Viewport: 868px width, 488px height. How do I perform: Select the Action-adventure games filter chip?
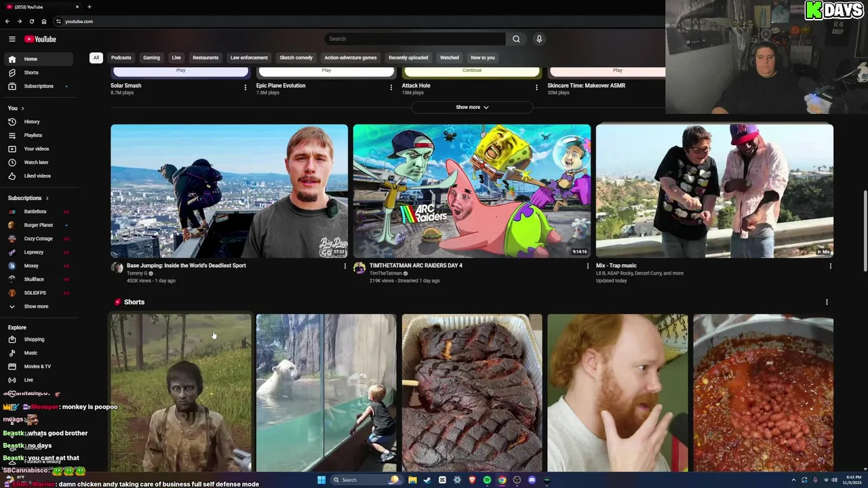(x=351, y=58)
